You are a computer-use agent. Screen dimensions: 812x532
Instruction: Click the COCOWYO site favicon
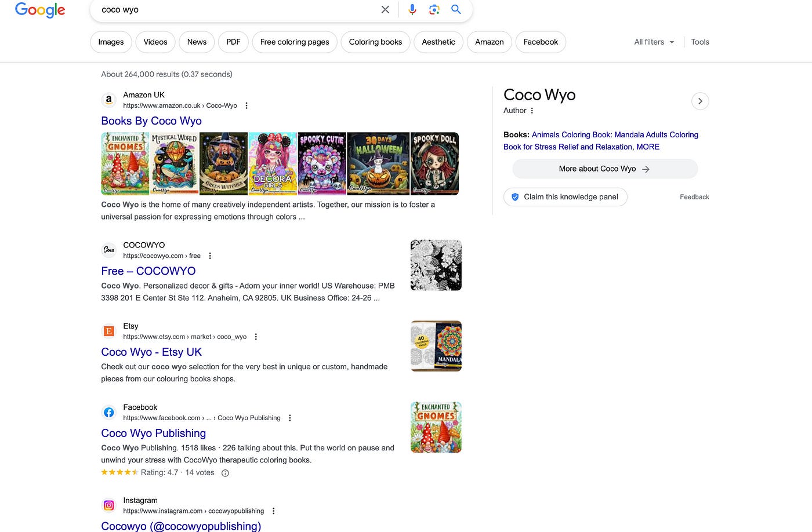coord(108,250)
